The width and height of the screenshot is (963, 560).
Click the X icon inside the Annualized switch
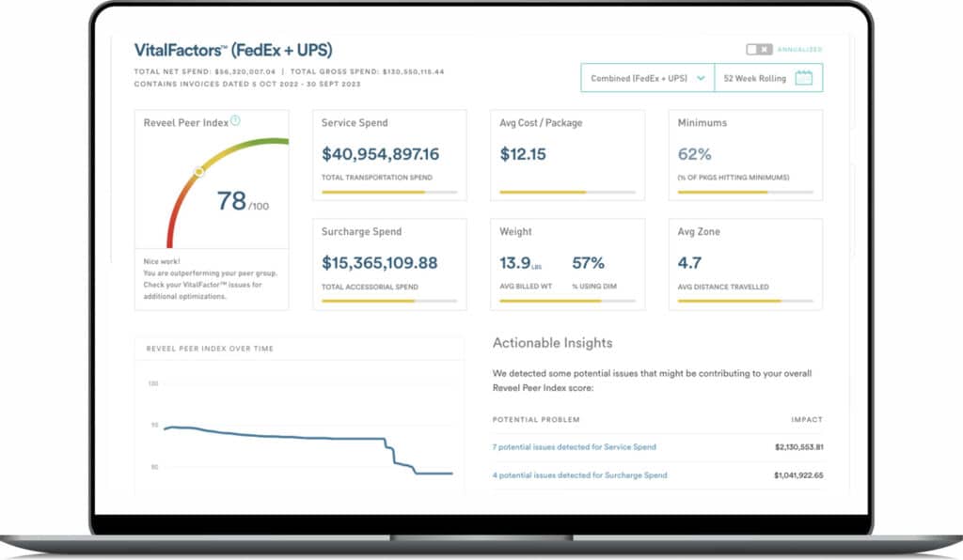click(764, 49)
